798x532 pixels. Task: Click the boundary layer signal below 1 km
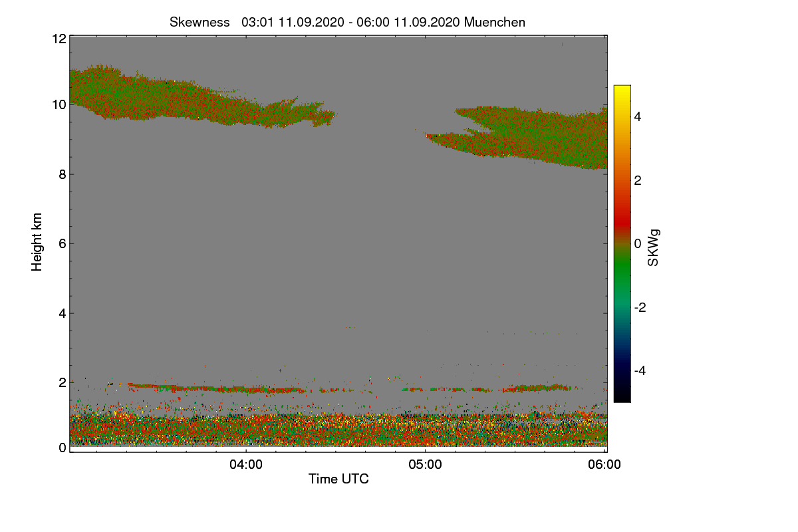pyautogui.click(x=338, y=429)
